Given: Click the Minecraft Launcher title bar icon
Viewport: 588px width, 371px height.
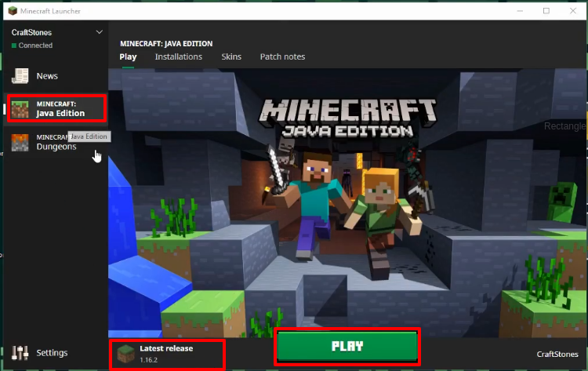Looking at the screenshot, I should (x=13, y=11).
